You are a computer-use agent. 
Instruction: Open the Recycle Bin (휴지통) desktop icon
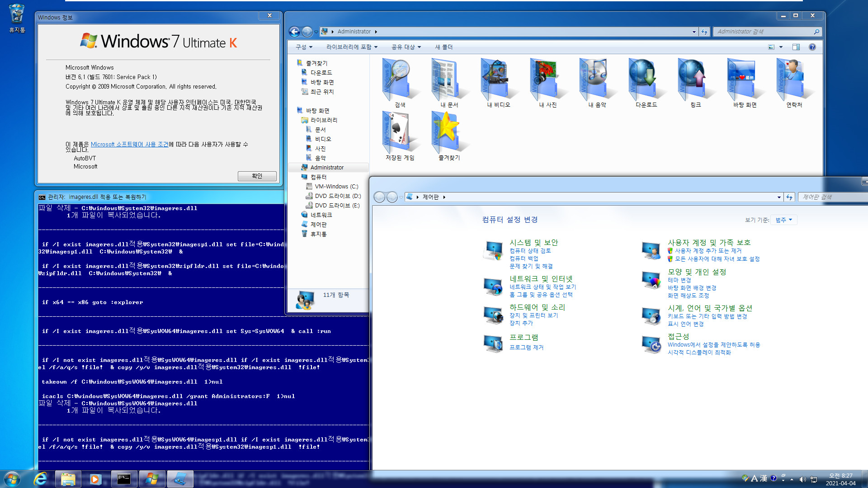click(17, 18)
